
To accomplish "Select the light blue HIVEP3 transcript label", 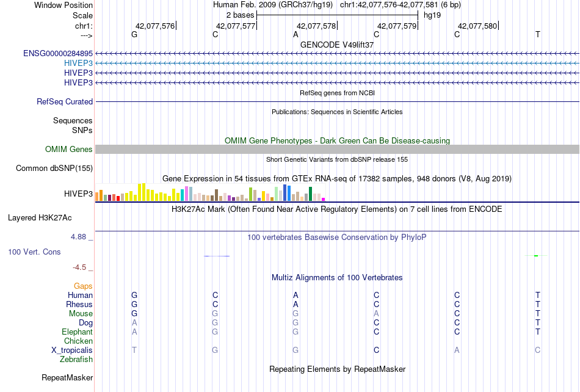I will [78, 64].
